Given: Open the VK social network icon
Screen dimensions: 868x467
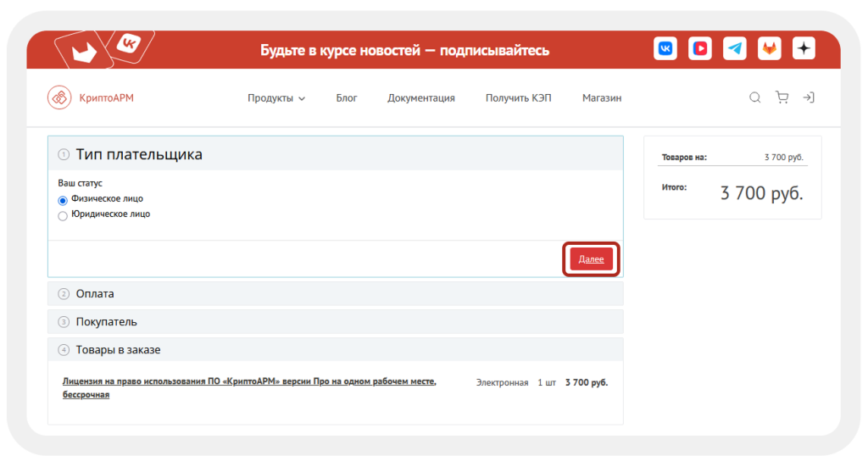Looking at the screenshot, I should coord(665,49).
